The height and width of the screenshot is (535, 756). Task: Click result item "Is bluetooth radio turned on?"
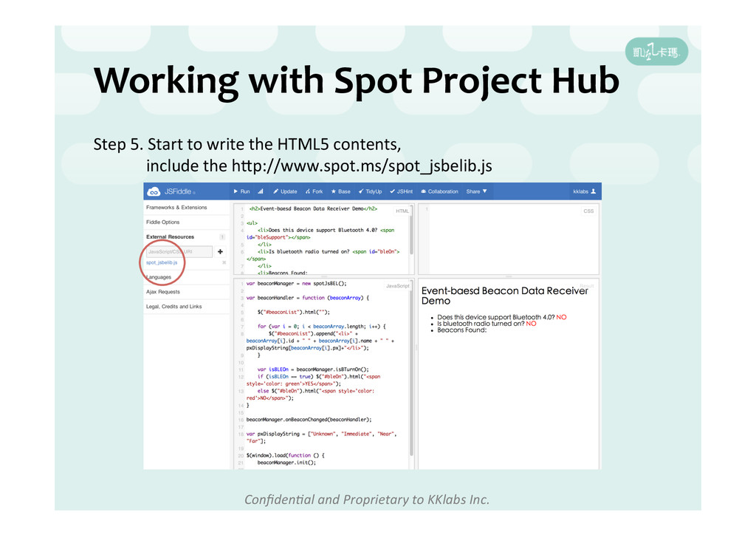coord(480,324)
